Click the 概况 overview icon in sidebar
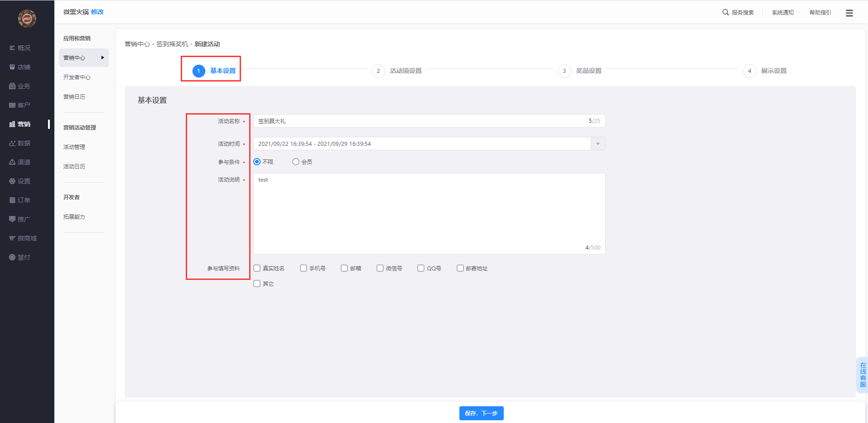868x423 pixels. click(x=12, y=48)
